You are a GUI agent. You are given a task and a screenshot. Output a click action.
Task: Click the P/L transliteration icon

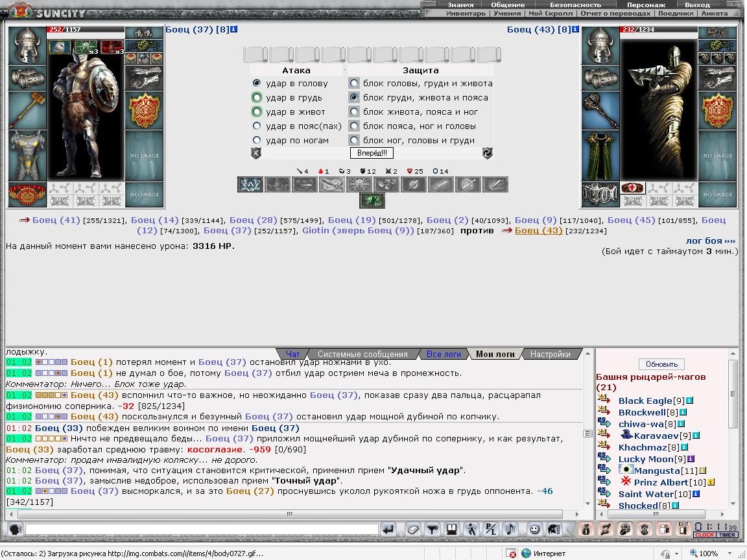click(491, 529)
